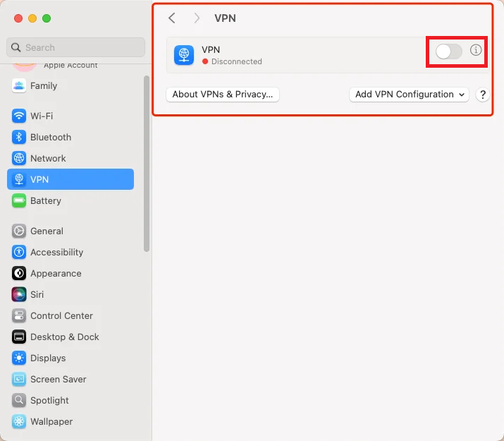Image resolution: width=504 pixels, height=441 pixels.
Task: Click the Wi-Fi label text
Action: (x=42, y=116)
